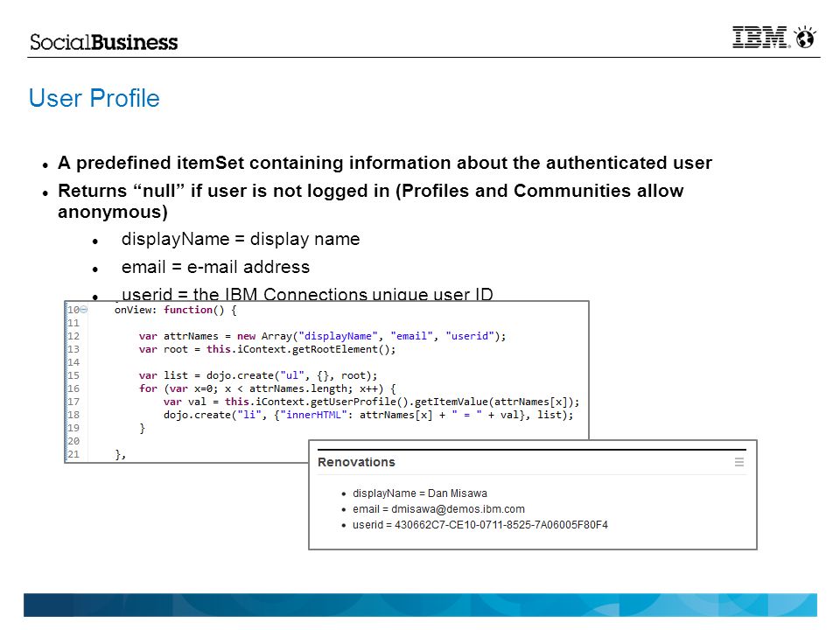Click the 'var list = dojo.create' code line
Screen dimensions: 840x630
coord(258,375)
